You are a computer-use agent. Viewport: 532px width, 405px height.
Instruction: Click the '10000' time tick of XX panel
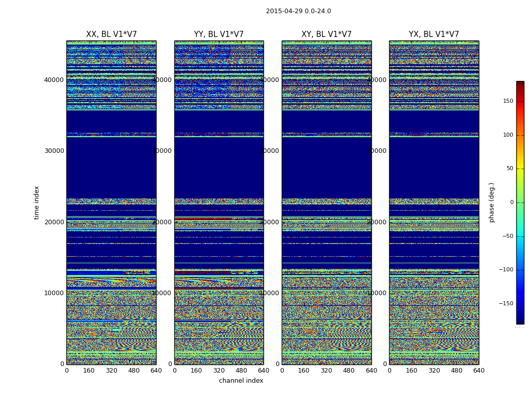(x=54, y=293)
